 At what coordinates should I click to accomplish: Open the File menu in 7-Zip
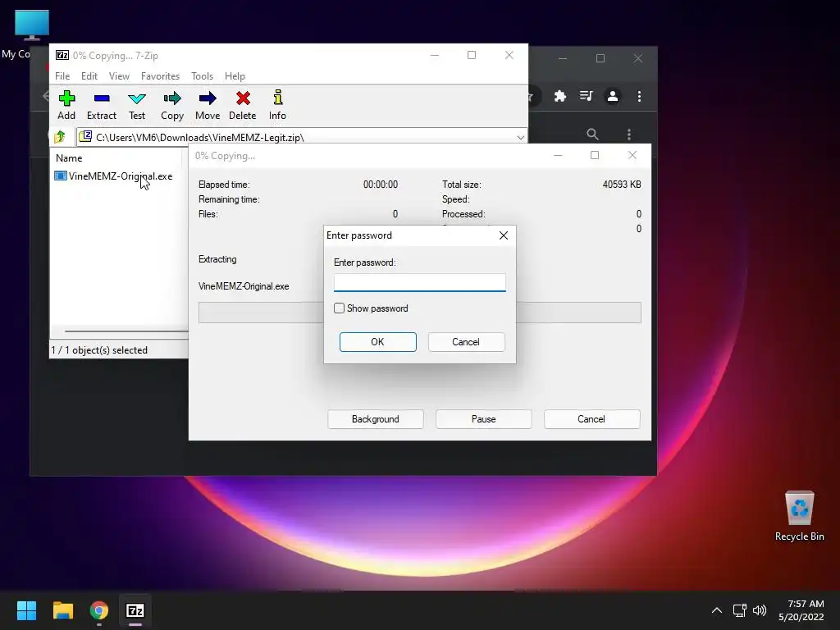click(x=62, y=76)
